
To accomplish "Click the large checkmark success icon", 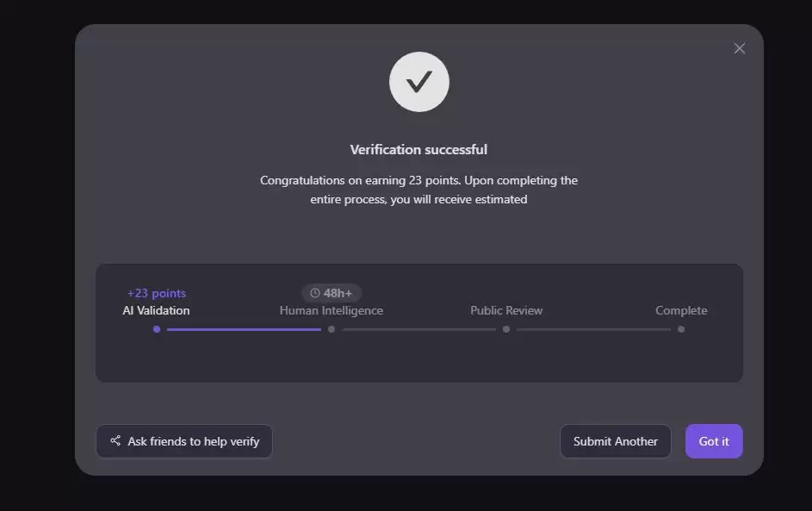I will click(419, 82).
